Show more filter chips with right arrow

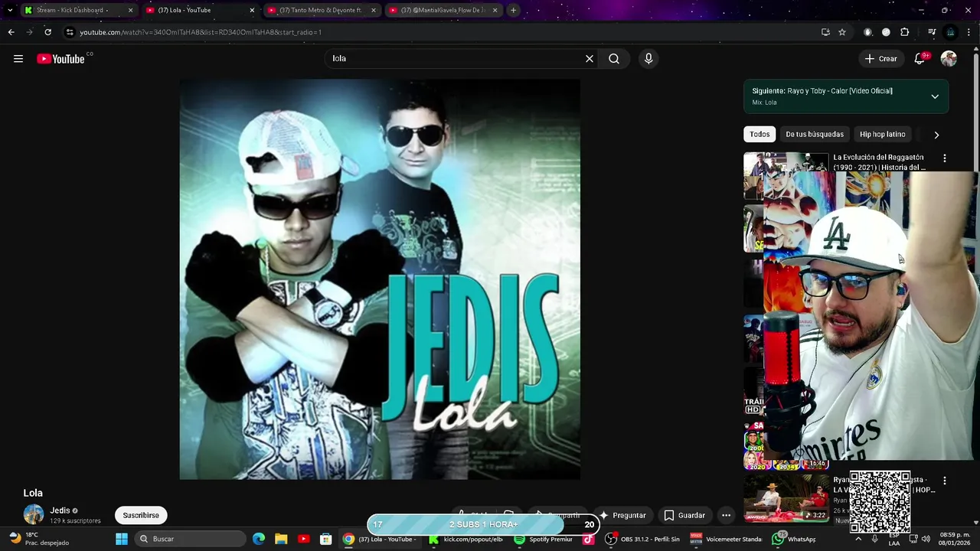[x=936, y=135]
